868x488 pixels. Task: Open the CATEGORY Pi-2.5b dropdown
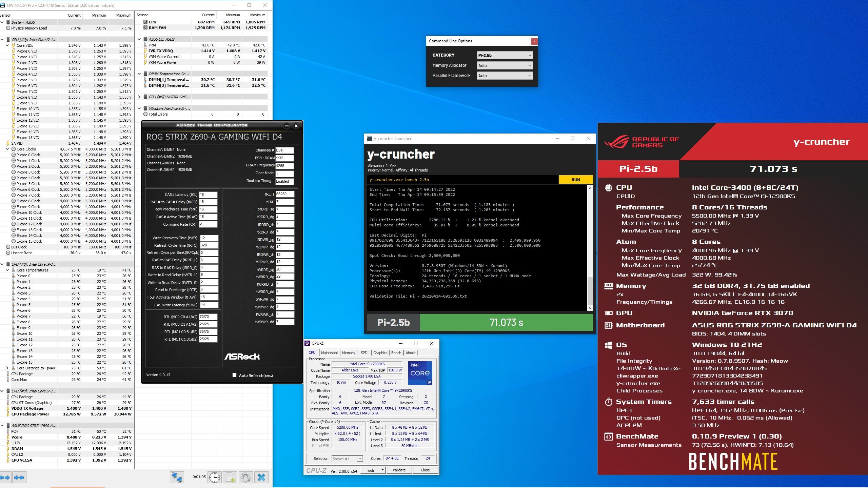tap(505, 55)
